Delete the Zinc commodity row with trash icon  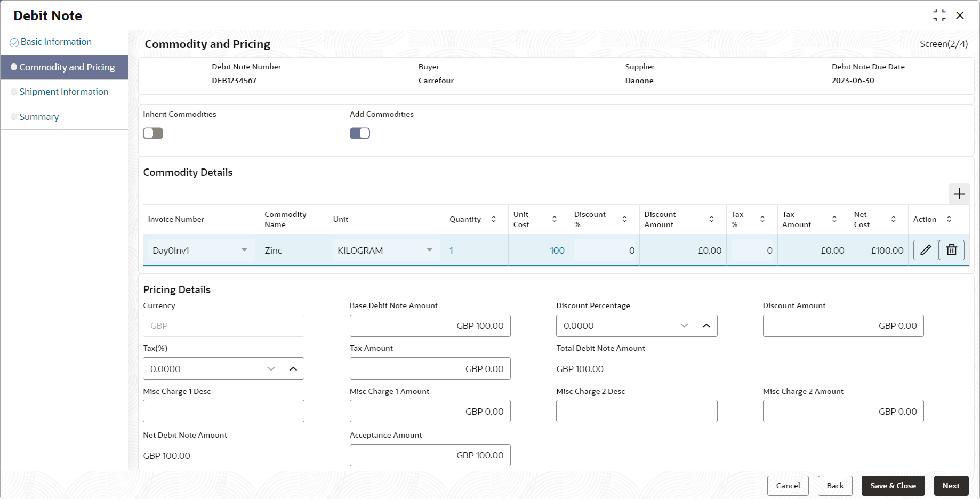[952, 250]
